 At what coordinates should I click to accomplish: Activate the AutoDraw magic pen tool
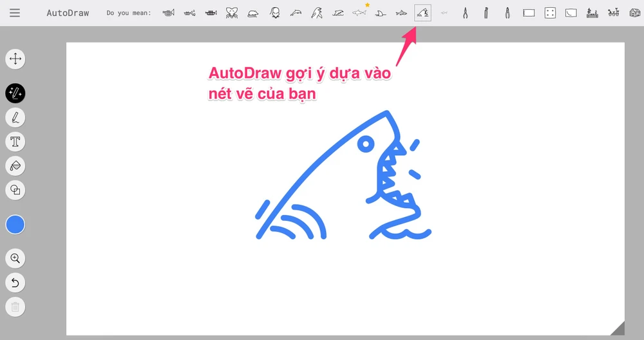coord(15,93)
